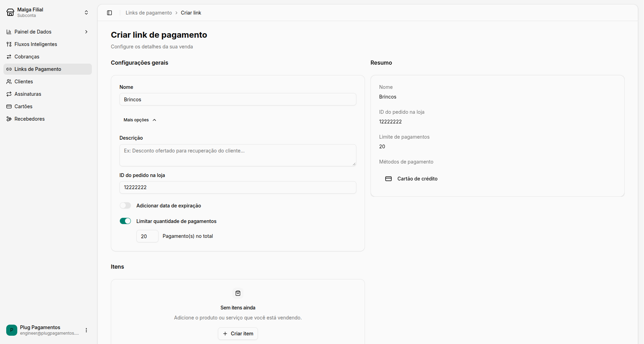Click the ID do pedido na loja field
This screenshot has height=344, width=644.
[238, 187]
